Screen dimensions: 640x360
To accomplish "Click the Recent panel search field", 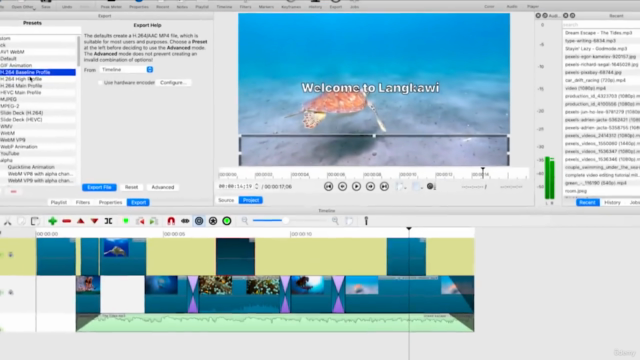I will (x=601, y=24).
